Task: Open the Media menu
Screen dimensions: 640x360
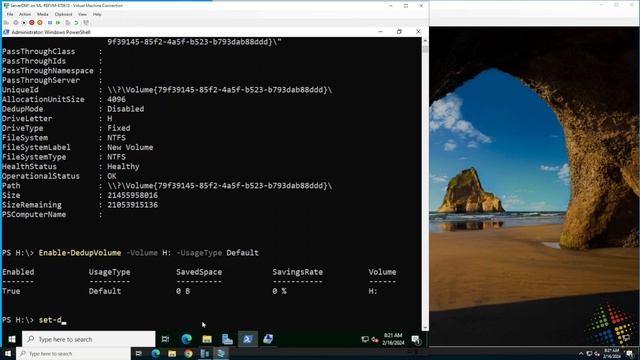Action: click(x=43, y=14)
